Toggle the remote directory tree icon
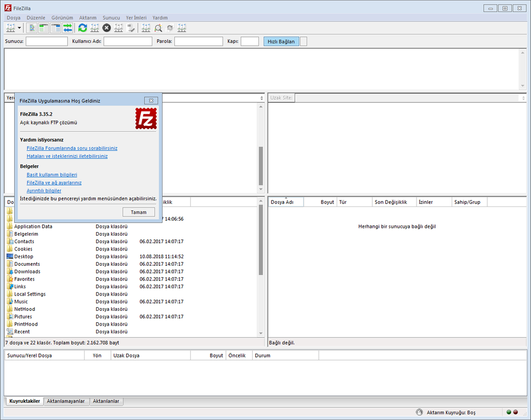This screenshot has height=420, width=531. click(x=56, y=28)
